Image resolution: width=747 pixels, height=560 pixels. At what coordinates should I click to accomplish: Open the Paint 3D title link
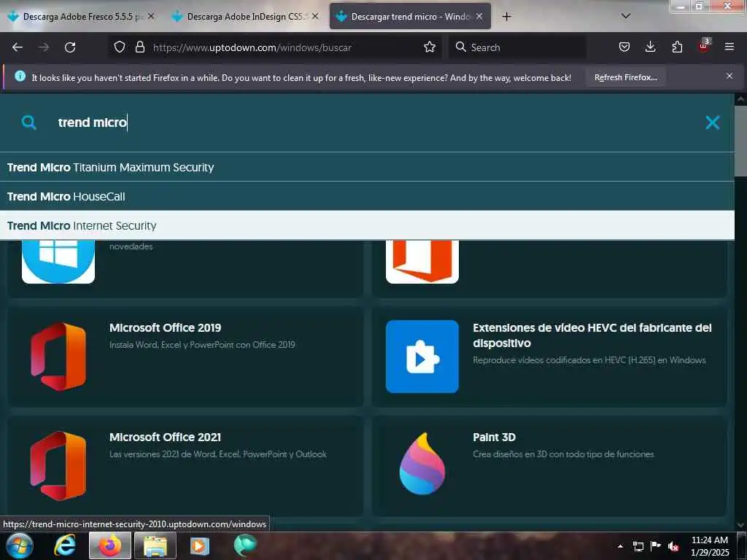[x=494, y=437]
